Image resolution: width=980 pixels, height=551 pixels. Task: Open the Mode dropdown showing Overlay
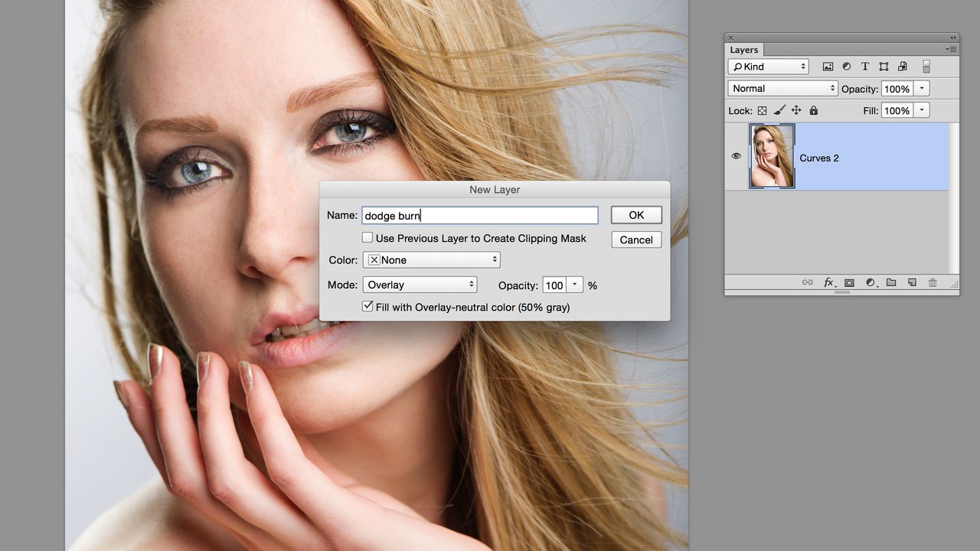[x=420, y=285]
